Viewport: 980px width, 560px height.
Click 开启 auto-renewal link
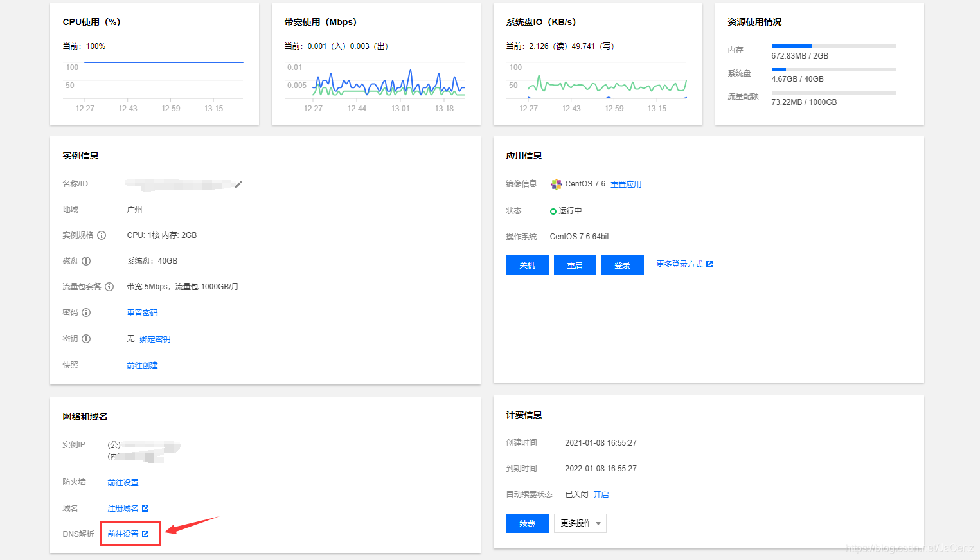tap(601, 494)
